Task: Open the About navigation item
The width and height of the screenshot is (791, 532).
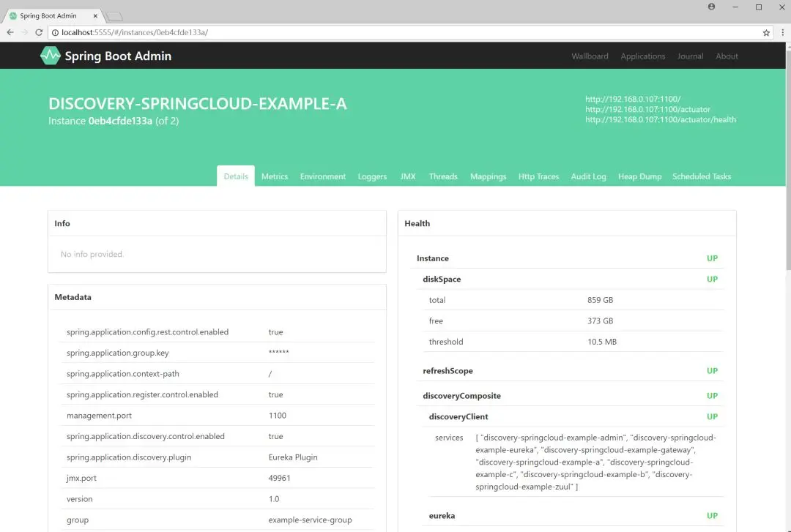Action: 727,56
